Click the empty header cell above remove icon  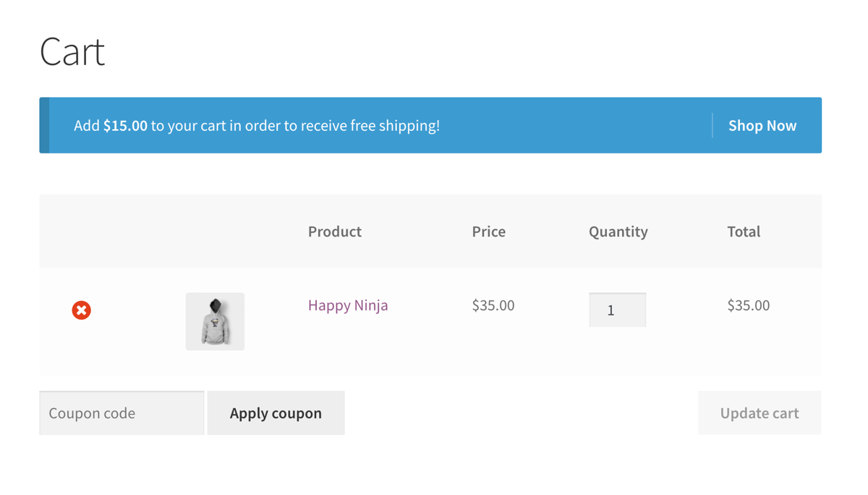pyautogui.click(x=81, y=232)
